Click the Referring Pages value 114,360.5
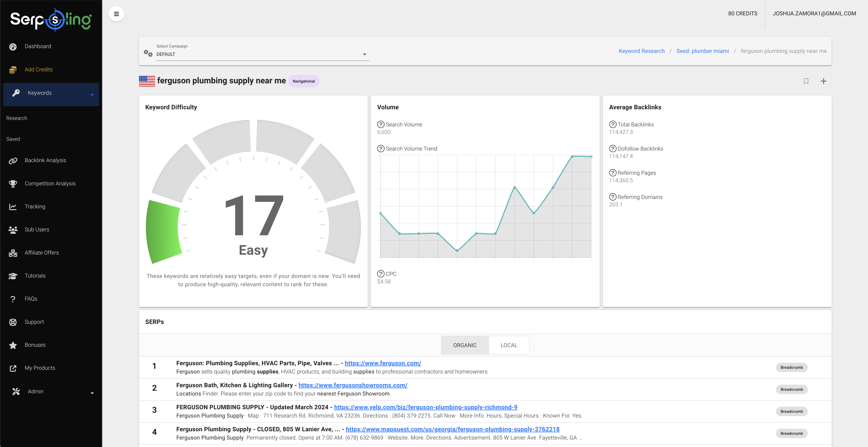Screen dimensions: 868x447 (621, 181)
